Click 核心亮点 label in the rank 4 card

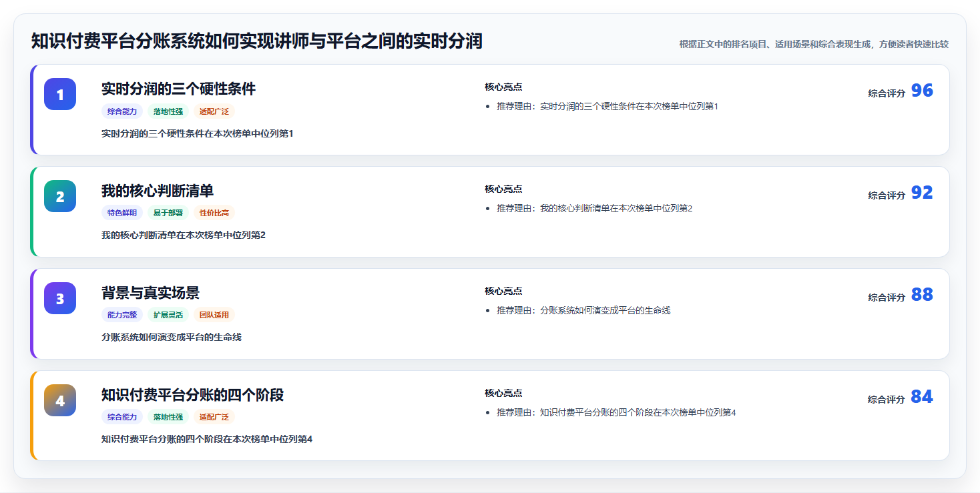[x=503, y=393]
